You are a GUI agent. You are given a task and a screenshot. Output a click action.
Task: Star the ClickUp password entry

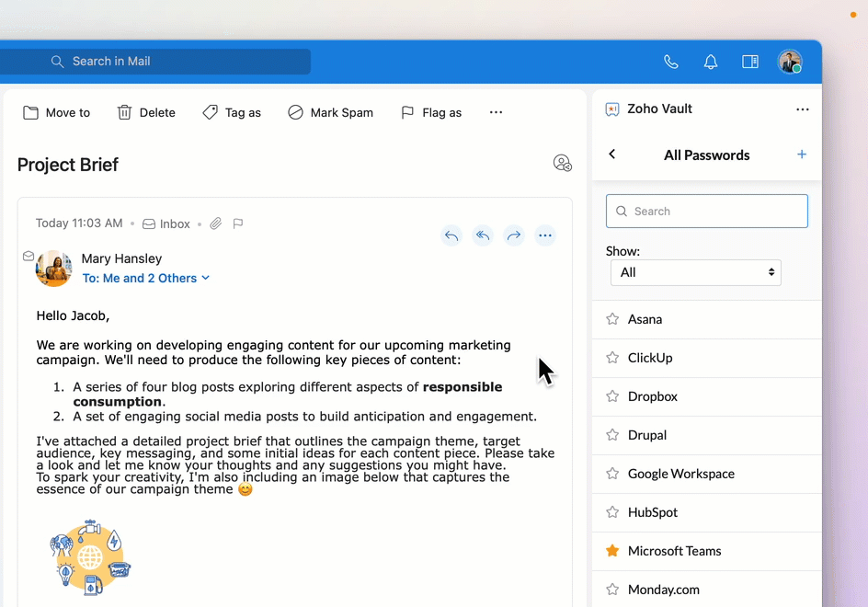612,358
